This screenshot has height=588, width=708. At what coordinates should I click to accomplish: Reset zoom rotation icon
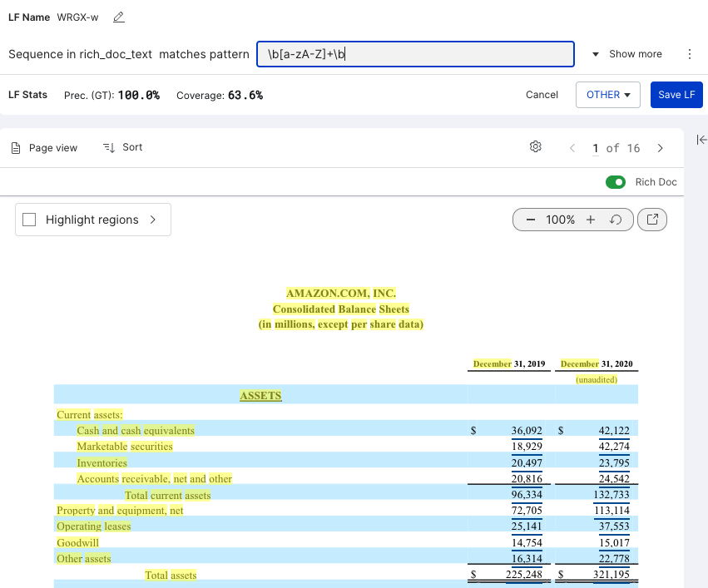click(x=616, y=220)
